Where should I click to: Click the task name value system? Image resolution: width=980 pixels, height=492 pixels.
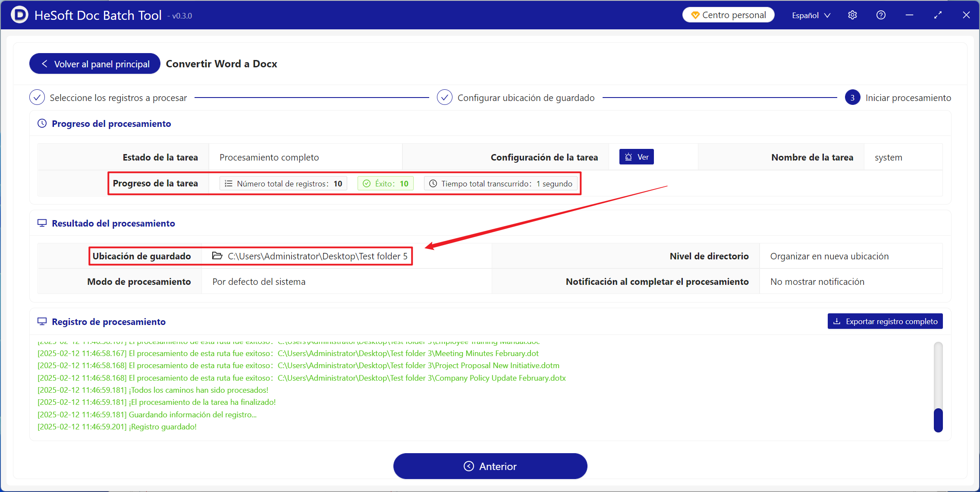888,158
